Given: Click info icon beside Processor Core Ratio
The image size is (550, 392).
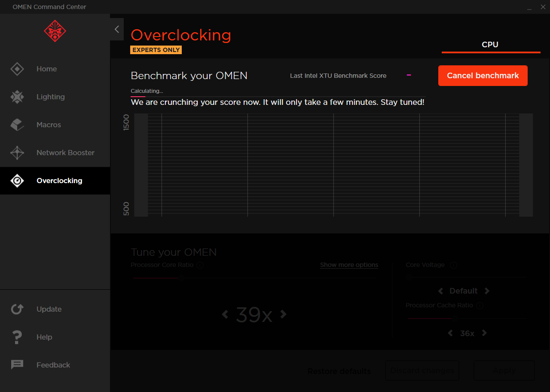Looking at the screenshot, I should tap(200, 265).
